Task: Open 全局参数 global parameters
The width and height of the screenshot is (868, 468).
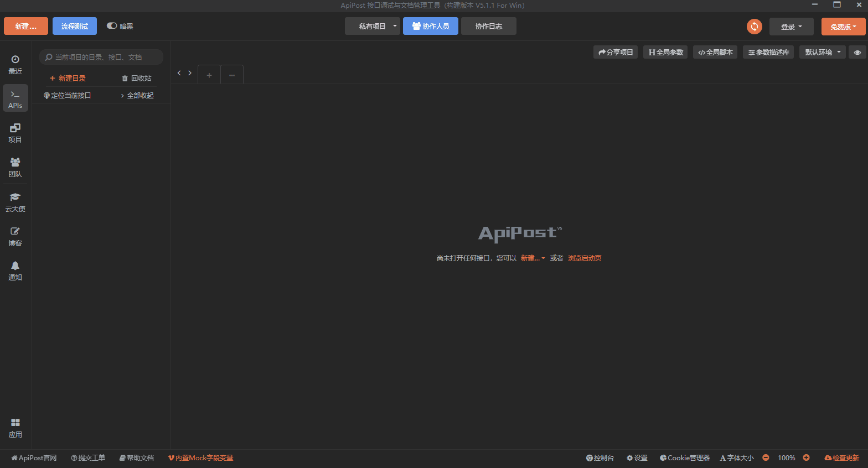Action: [665, 53]
